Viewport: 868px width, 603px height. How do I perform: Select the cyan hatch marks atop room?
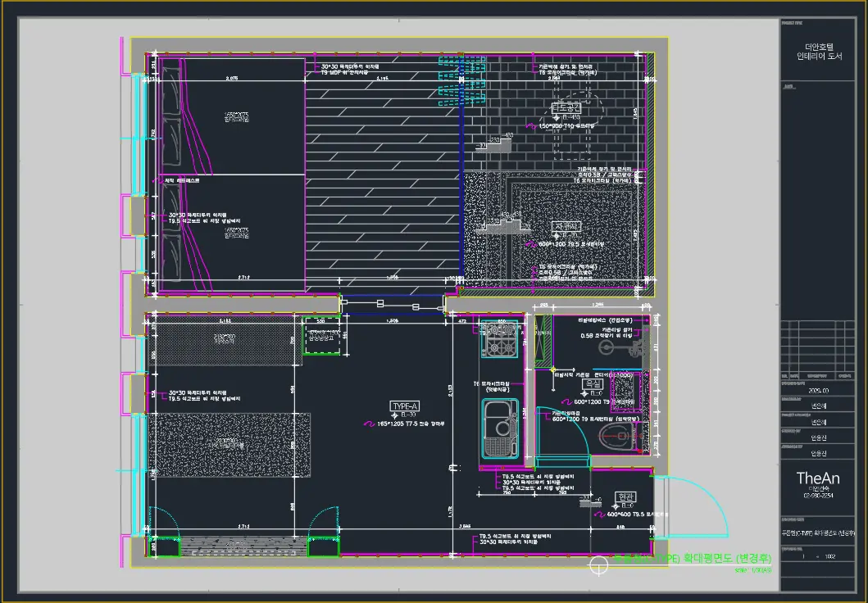pos(462,79)
